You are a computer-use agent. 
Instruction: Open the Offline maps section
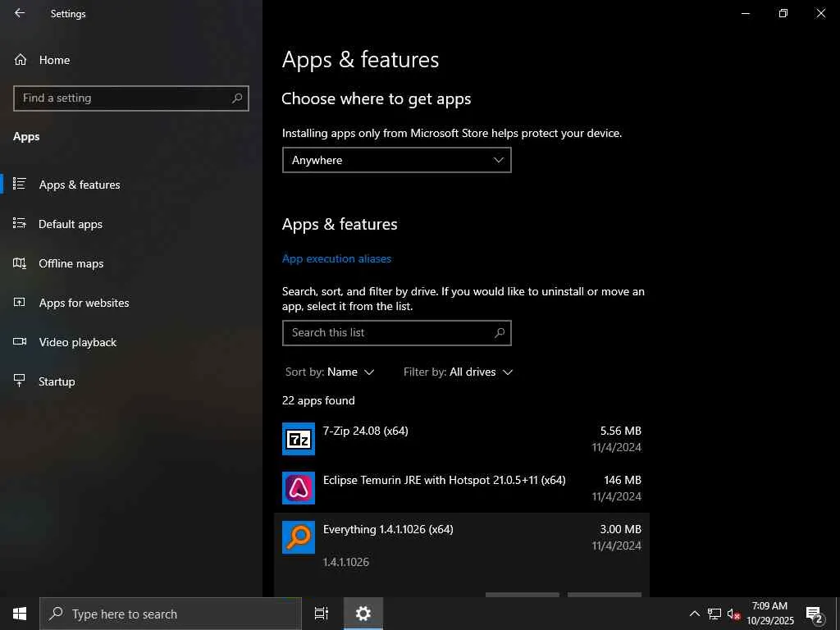tap(130, 263)
